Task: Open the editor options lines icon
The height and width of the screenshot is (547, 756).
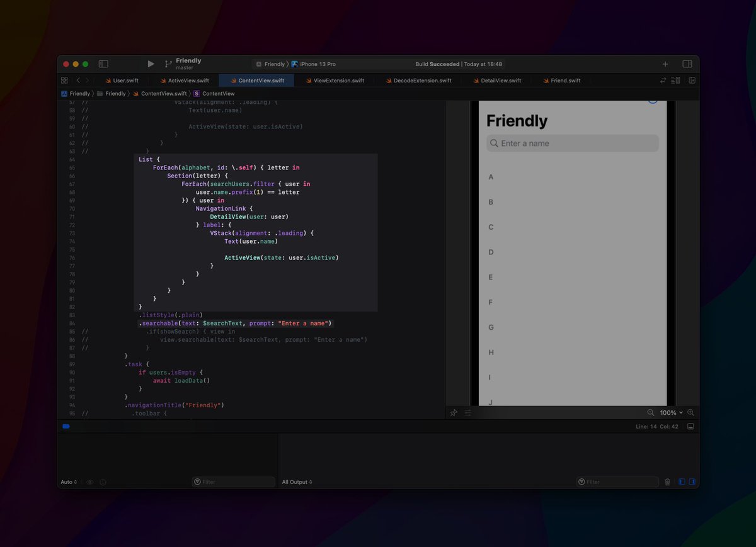Action: [676, 81]
